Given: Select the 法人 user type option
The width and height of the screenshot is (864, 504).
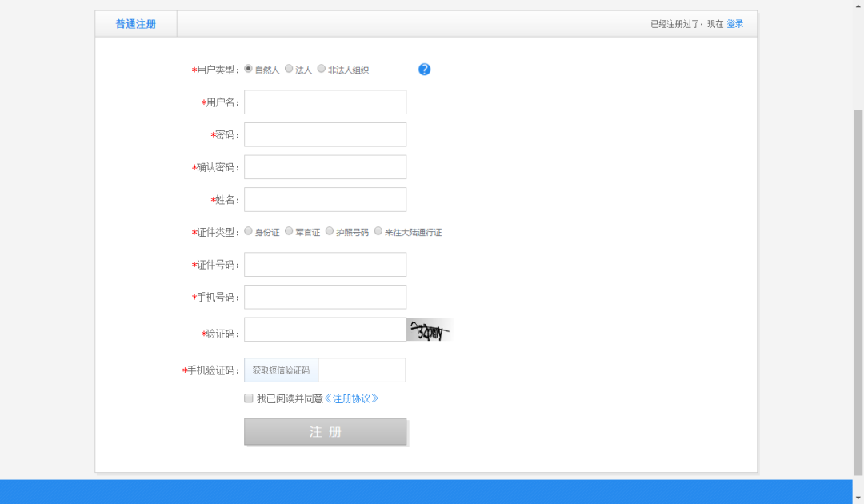Looking at the screenshot, I should (288, 69).
